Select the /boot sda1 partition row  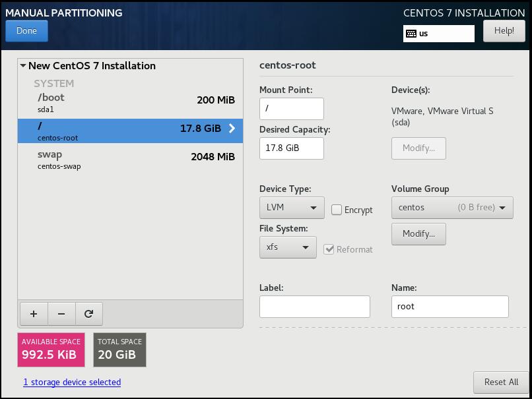(x=130, y=103)
